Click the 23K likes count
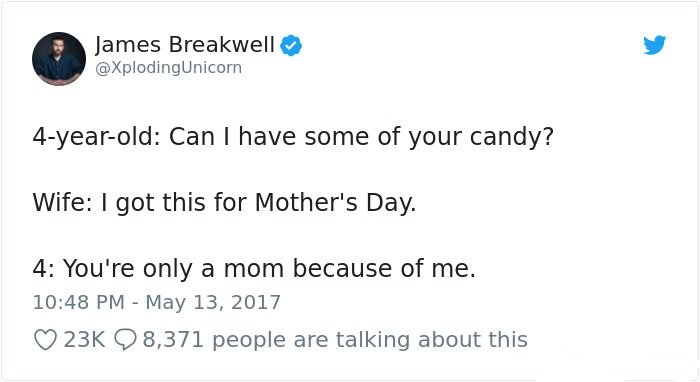The width and height of the screenshot is (700, 382). (x=84, y=340)
